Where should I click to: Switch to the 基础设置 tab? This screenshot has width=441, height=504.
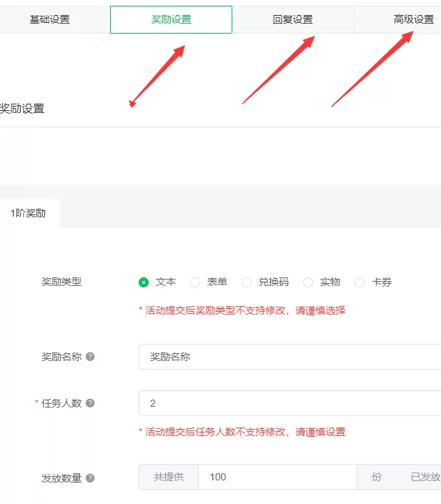coord(50,19)
